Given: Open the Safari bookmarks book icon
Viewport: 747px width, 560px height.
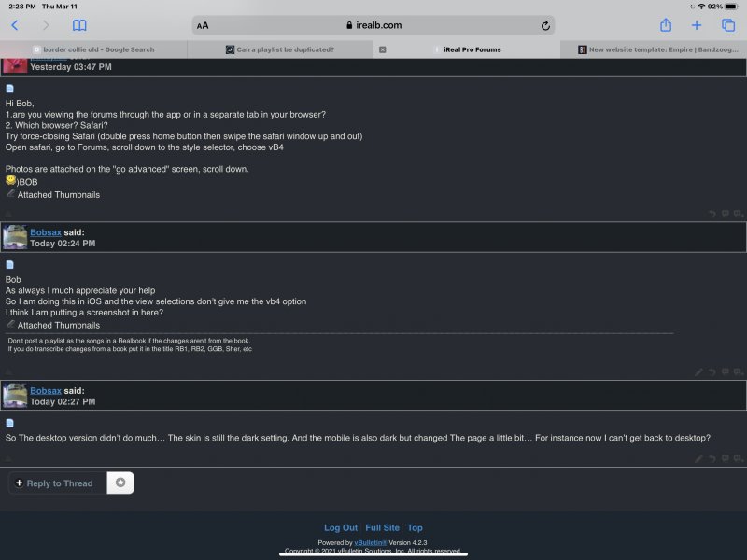Looking at the screenshot, I should pos(79,25).
